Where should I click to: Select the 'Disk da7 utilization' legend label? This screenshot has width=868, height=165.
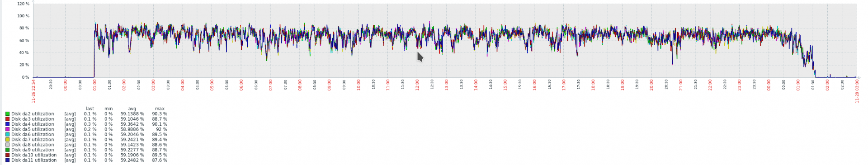[x=33, y=140]
